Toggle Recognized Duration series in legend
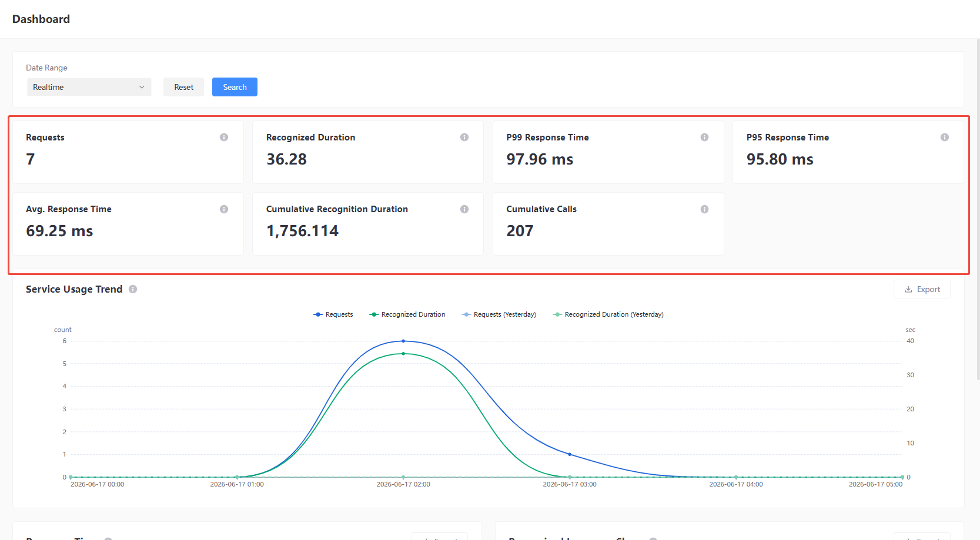This screenshot has height=540, width=980. coord(407,314)
